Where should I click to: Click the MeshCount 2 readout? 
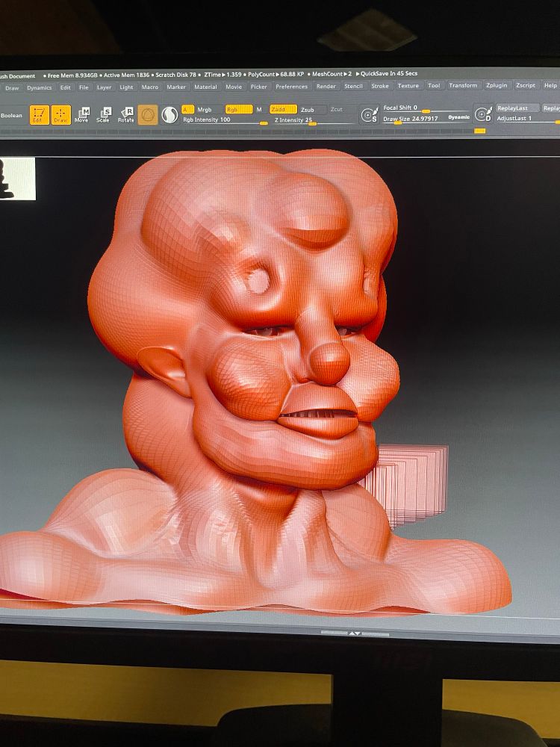click(332, 74)
